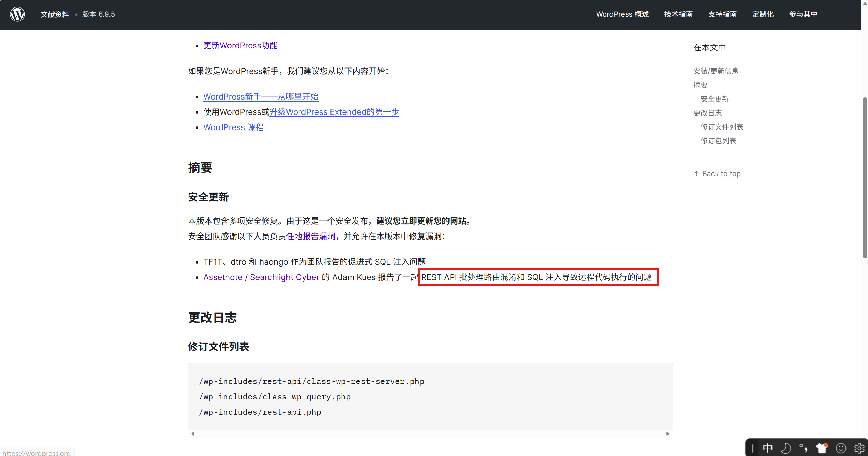Toggle IME half/full-width moon icon
The width and height of the screenshot is (868, 456).
click(x=785, y=448)
